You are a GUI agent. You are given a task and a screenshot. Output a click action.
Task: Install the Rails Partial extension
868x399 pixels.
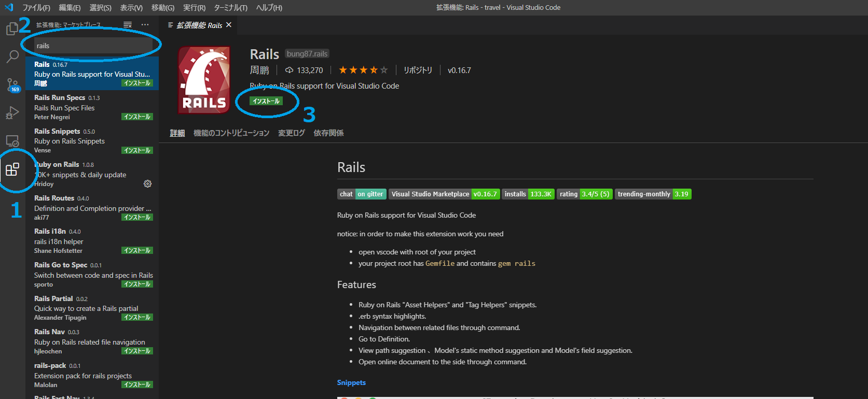tap(137, 317)
